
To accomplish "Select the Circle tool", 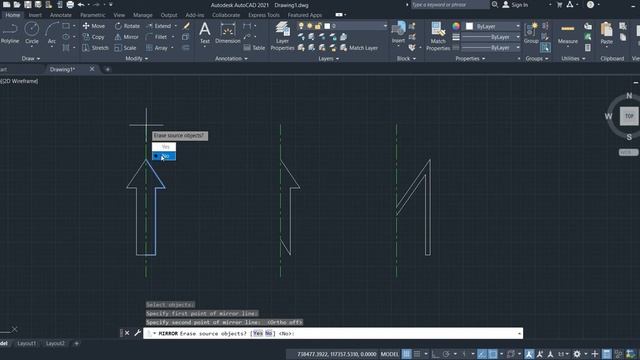I will (31, 33).
